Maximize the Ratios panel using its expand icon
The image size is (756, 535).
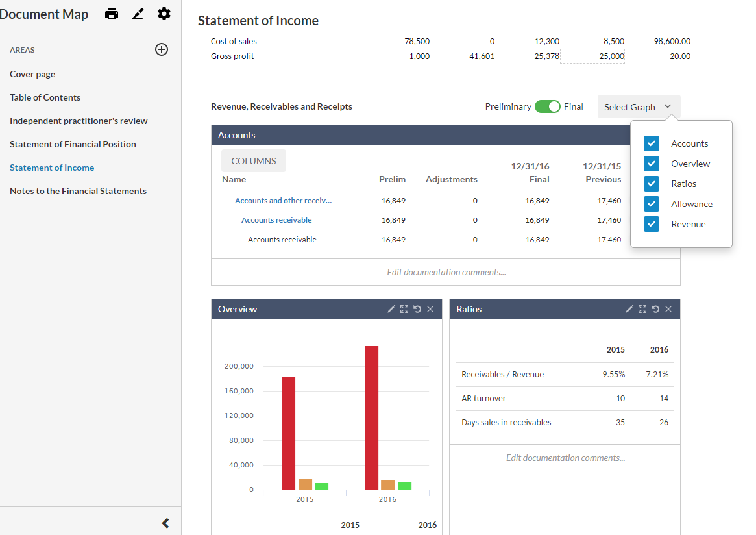642,308
